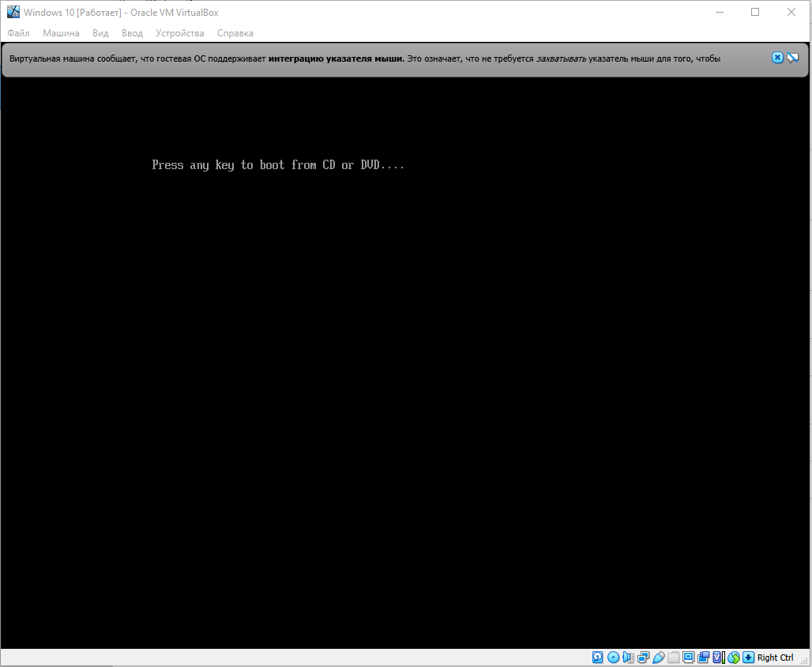Dismiss the mouse integration notification
812x667 pixels.
tap(777, 58)
